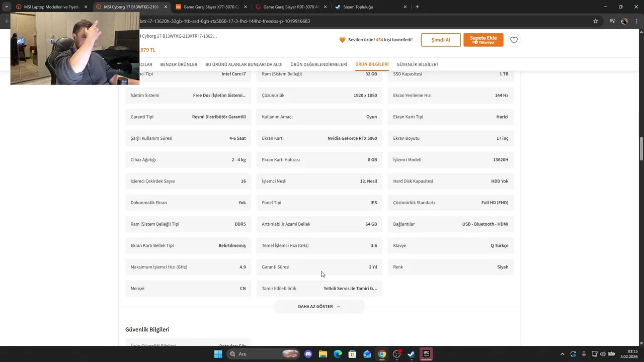
Task: Click the Nvidia GeForce RTX 5060 value
Action: coord(352,138)
